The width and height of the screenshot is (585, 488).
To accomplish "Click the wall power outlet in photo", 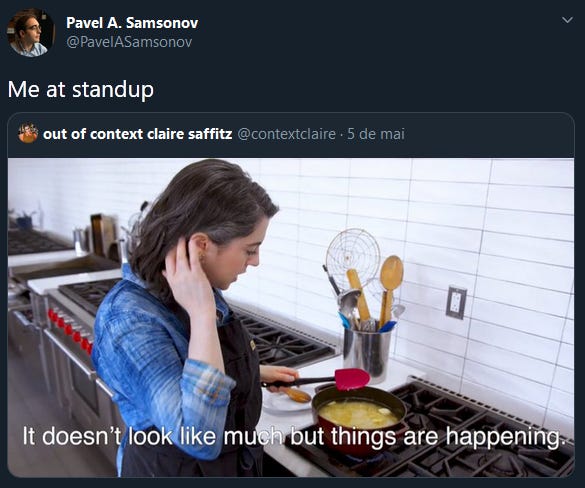I will tap(456, 303).
